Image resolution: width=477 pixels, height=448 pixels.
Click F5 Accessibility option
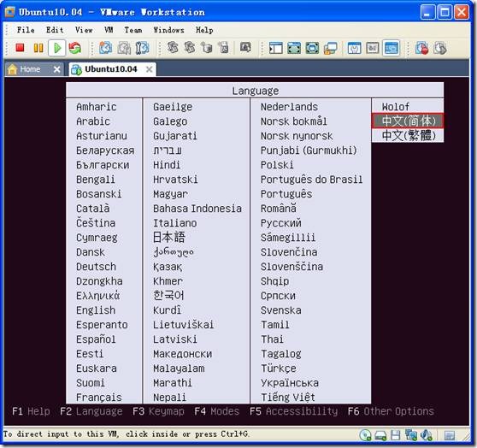293,411
